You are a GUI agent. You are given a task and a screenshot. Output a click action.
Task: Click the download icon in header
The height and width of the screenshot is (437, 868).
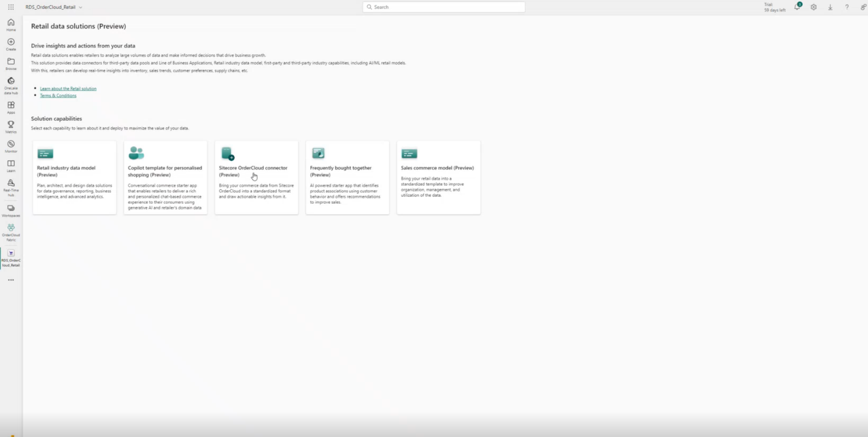click(830, 7)
